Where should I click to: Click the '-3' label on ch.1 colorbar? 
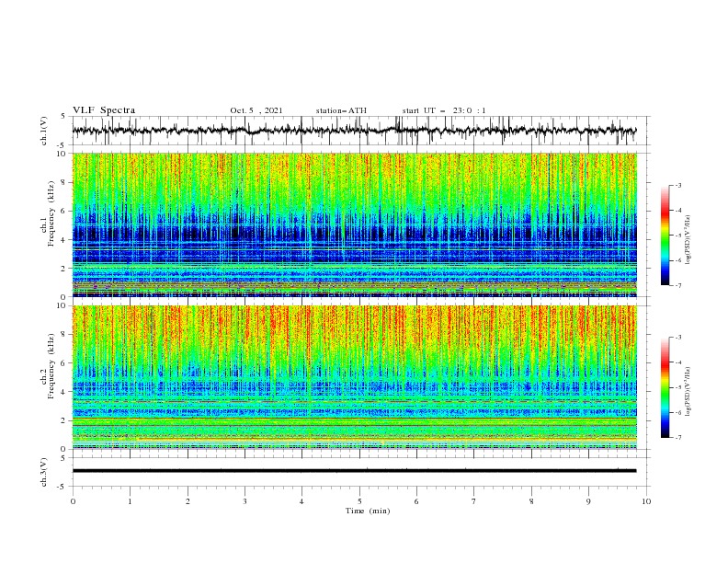tap(678, 185)
